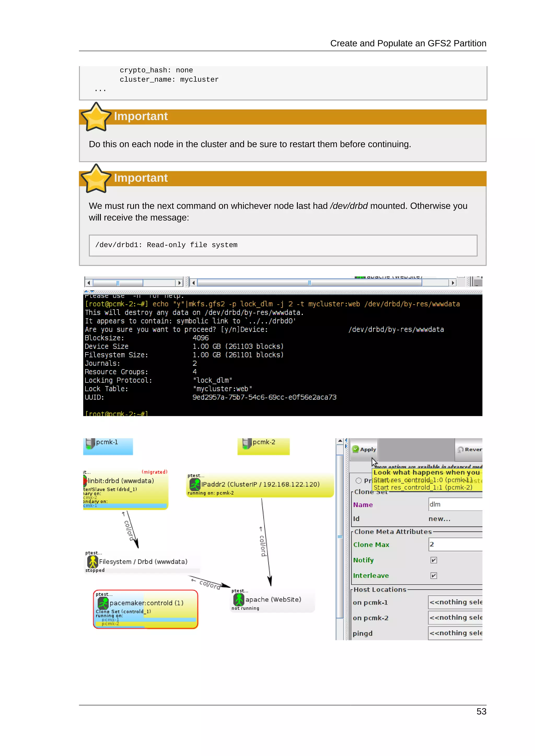Click the 'Start res_controld_1:0 (pcmk-1)' tooltip line

[x=423, y=480]
